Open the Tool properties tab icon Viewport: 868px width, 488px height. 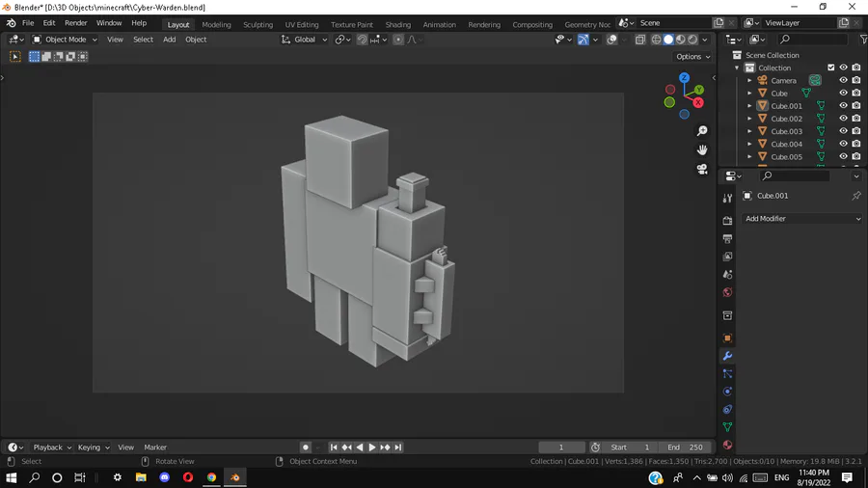(x=727, y=198)
